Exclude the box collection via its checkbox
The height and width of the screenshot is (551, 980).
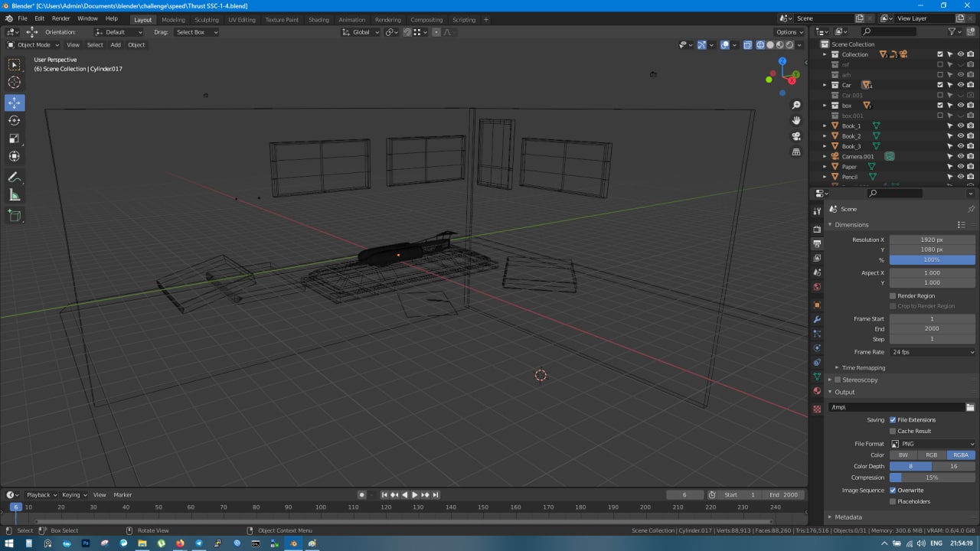point(940,106)
